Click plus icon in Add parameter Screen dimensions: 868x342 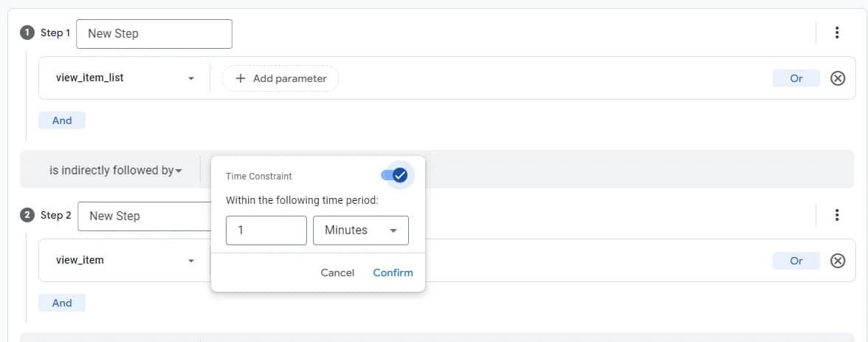[x=241, y=78]
